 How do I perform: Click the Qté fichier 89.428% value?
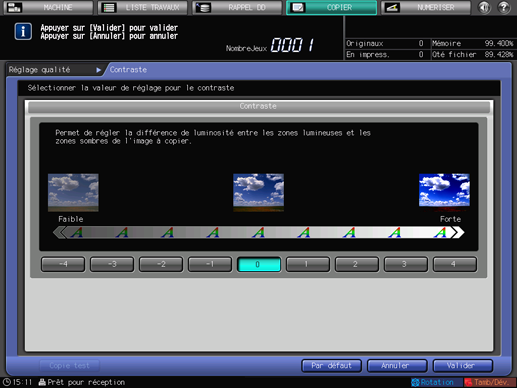click(499, 54)
